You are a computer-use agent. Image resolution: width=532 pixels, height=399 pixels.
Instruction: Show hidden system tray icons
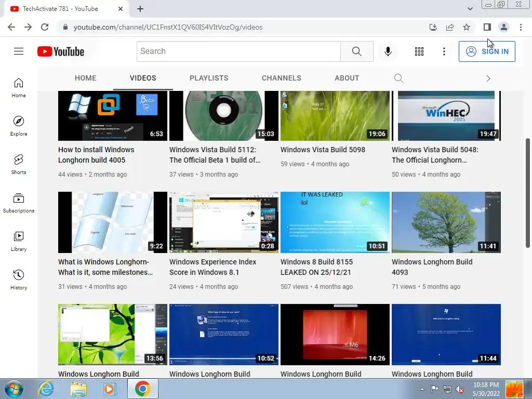coord(422,389)
